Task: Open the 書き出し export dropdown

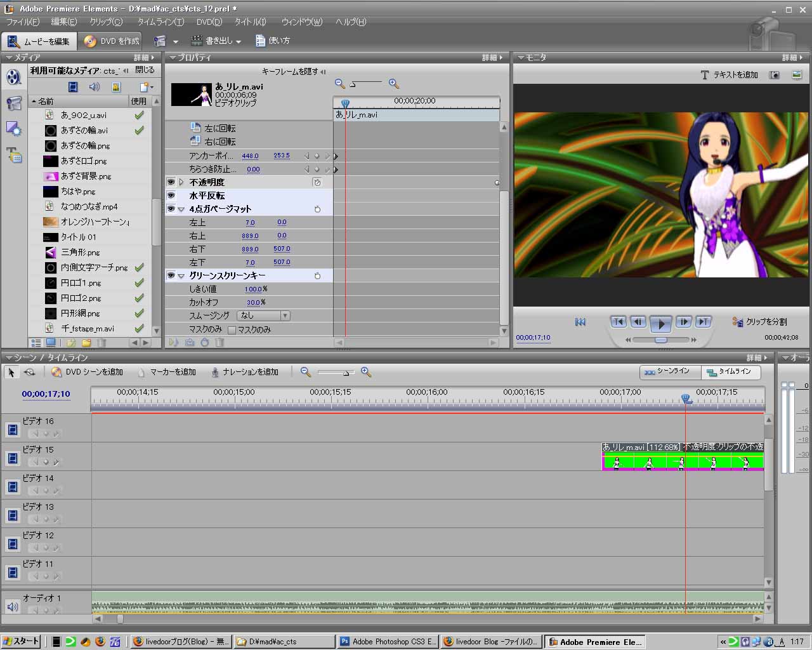Action: click(x=218, y=41)
